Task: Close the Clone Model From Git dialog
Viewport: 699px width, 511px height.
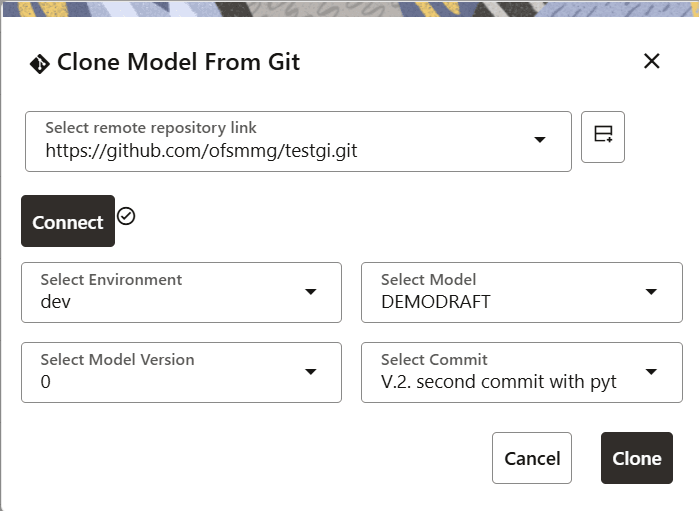Action: 652,61
